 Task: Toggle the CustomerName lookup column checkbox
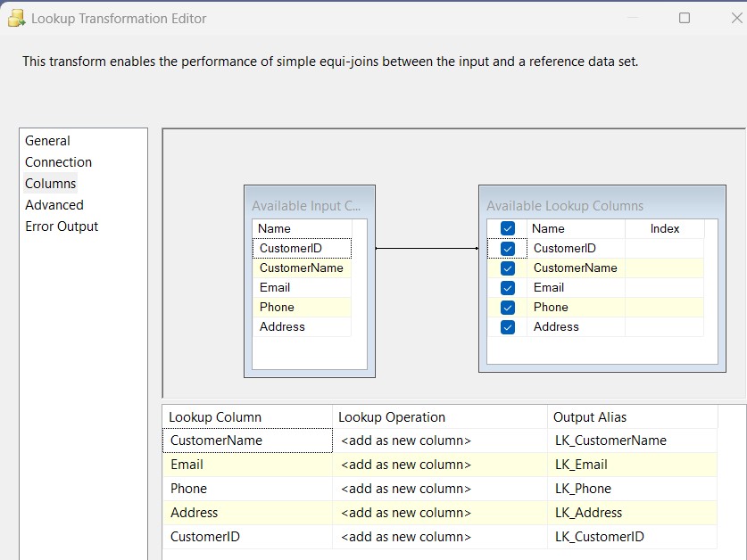(507, 268)
